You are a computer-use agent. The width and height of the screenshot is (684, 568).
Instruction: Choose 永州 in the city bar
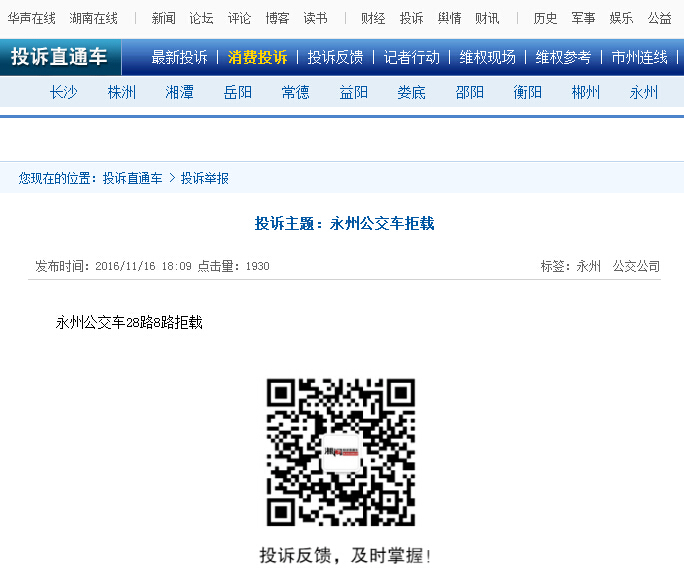coord(643,92)
